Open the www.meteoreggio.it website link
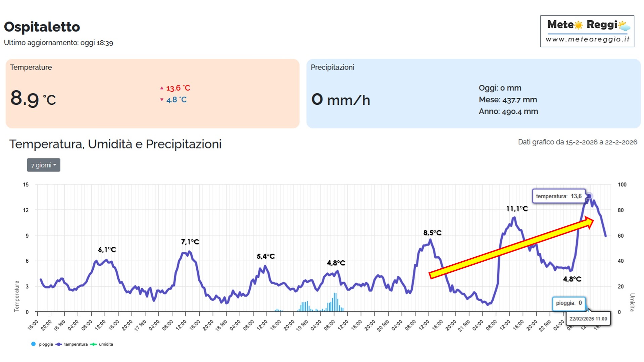The width and height of the screenshot is (644, 362). [x=587, y=39]
